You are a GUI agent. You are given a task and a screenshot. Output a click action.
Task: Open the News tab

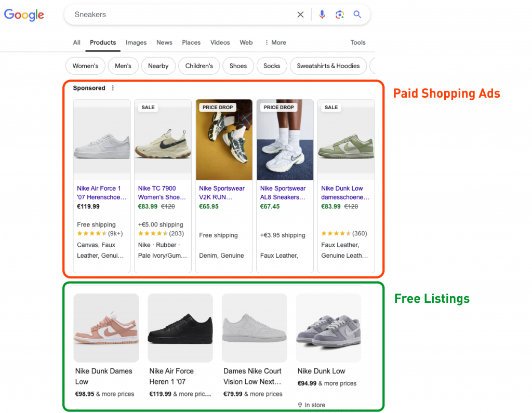coord(164,43)
